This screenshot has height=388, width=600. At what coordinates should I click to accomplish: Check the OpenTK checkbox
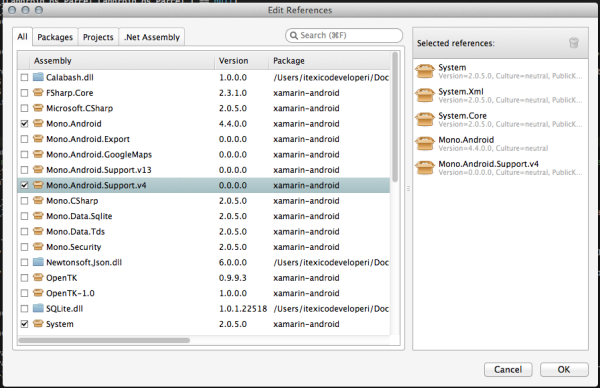[x=24, y=277]
